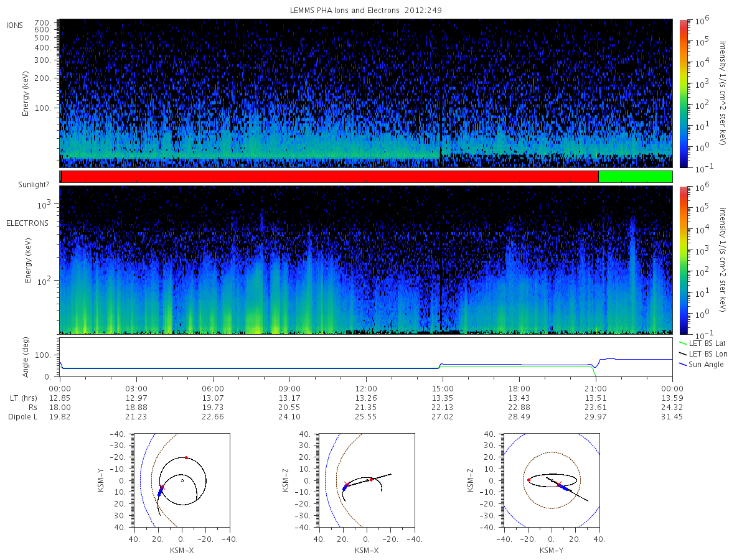
Task: Click the green segment of sunlight bar
Action: 636,177
